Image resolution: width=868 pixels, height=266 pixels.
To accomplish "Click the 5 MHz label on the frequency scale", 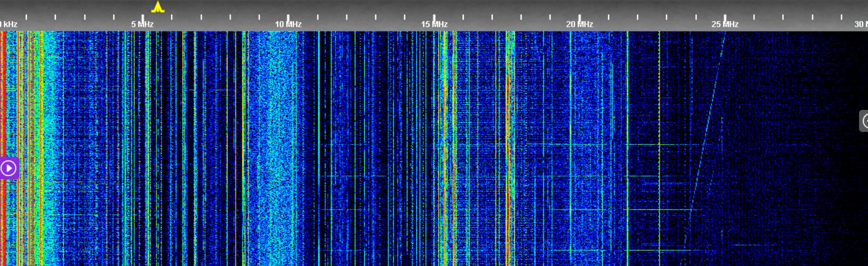I will [x=142, y=24].
